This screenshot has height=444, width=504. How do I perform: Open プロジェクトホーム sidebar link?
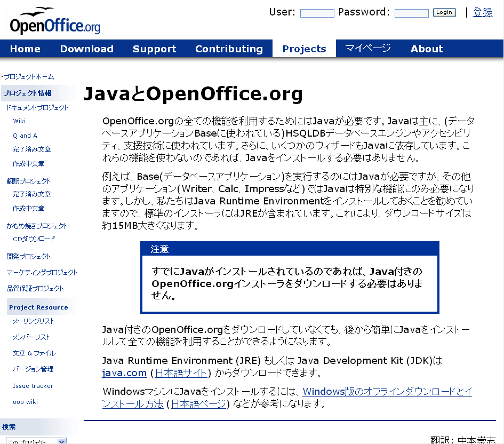point(29,77)
